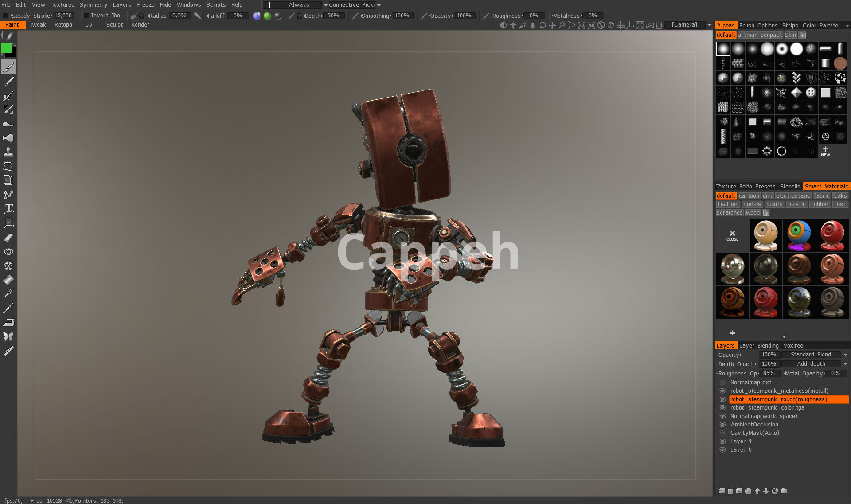The height and width of the screenshot is (504, 851).
Task: Select the Text tool in left toolbar
Action: [x=8, y=208]
